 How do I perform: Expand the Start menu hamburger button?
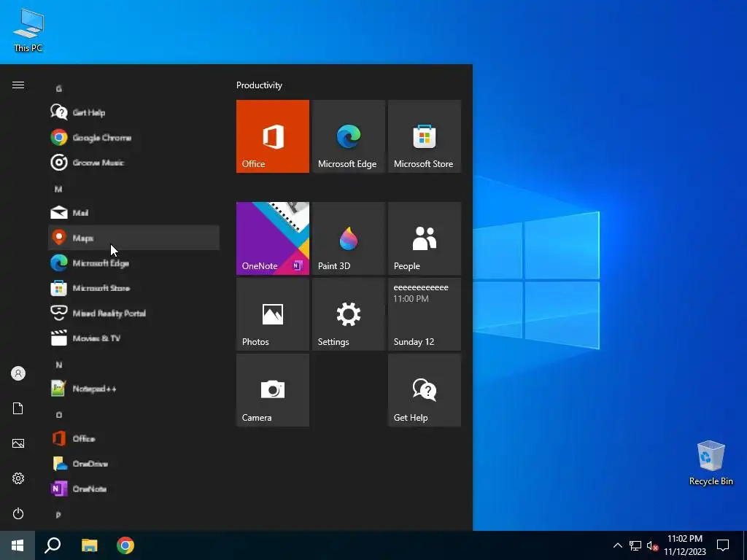18,85
